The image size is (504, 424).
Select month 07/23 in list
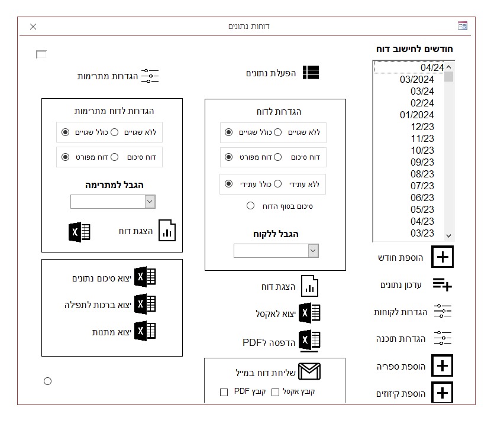click(x=409, y=186)
